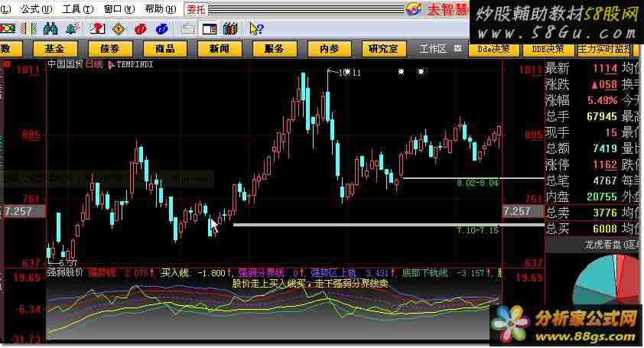The width and height of the screenshot is (644, 348).
Task: Click the 涨幅 value 5.49%
Action: coord(602,100)
